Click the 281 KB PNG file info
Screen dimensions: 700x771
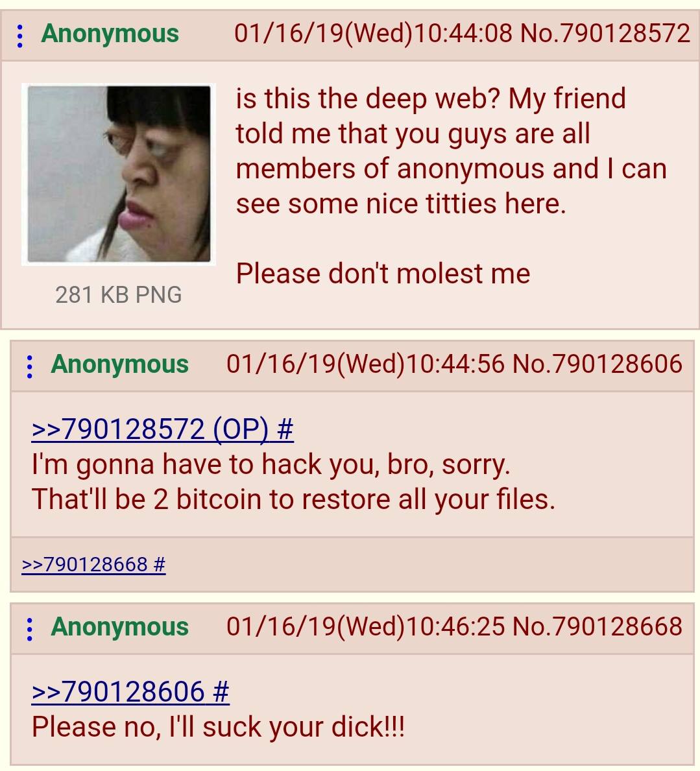119,294
